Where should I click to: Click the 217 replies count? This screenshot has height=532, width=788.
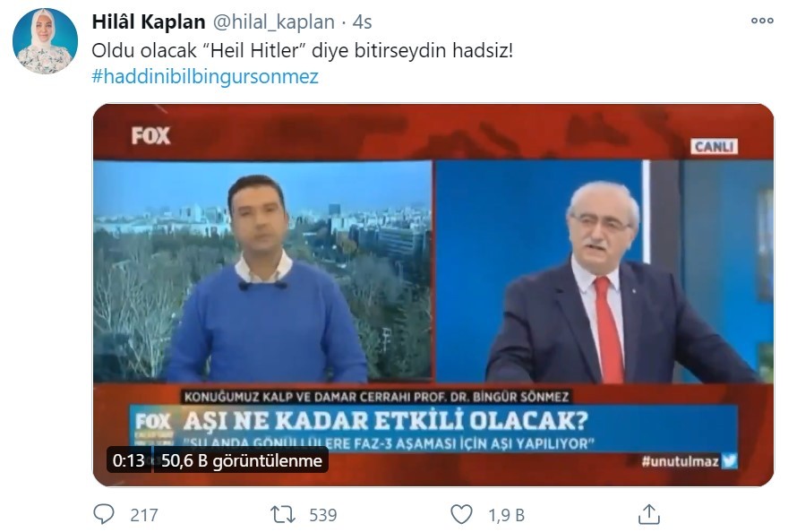[x=144, y=515]
